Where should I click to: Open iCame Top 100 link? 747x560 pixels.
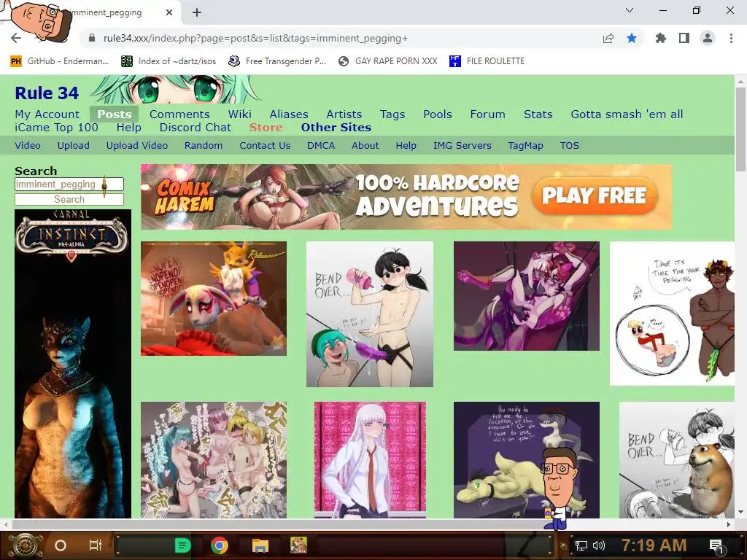56,128
